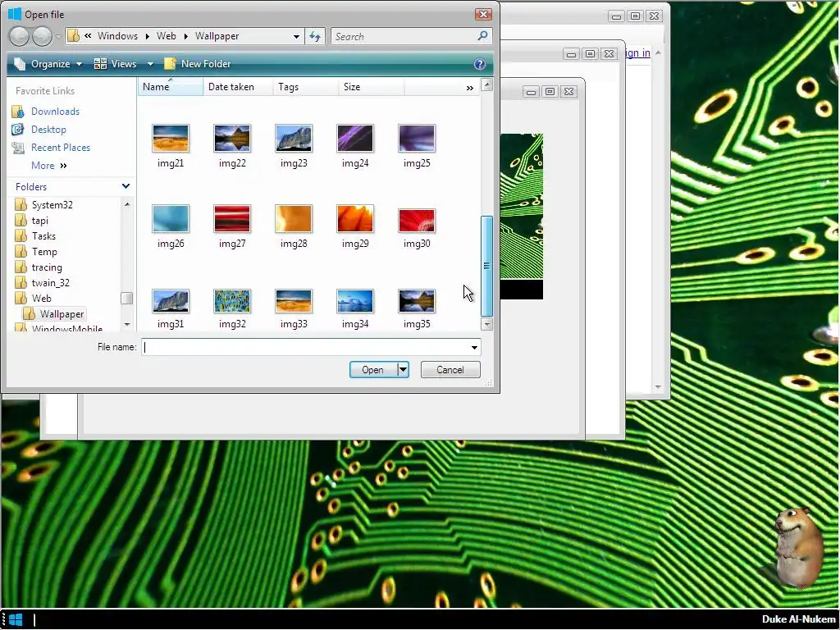Click the file list scroll up arrow
This screenshot has height=630, width=840.
(486, 84)
